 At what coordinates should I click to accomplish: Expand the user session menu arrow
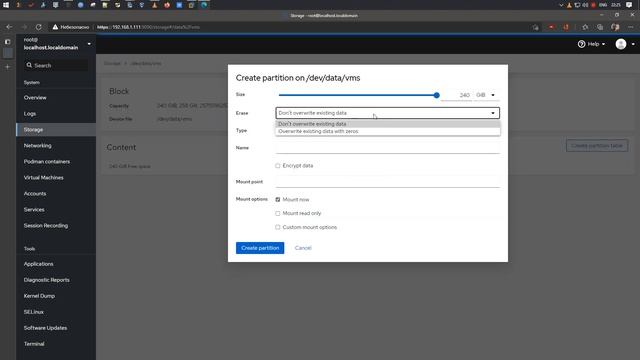coord(633,44)
